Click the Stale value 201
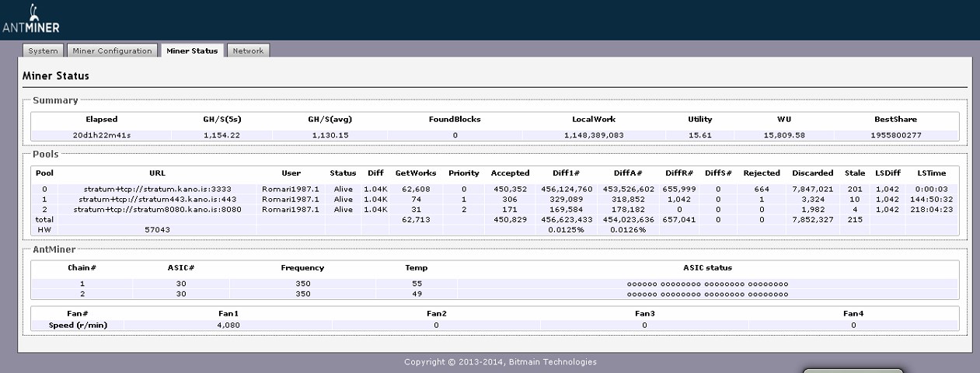Screen dimensions: 980x373 click(855, 189)
